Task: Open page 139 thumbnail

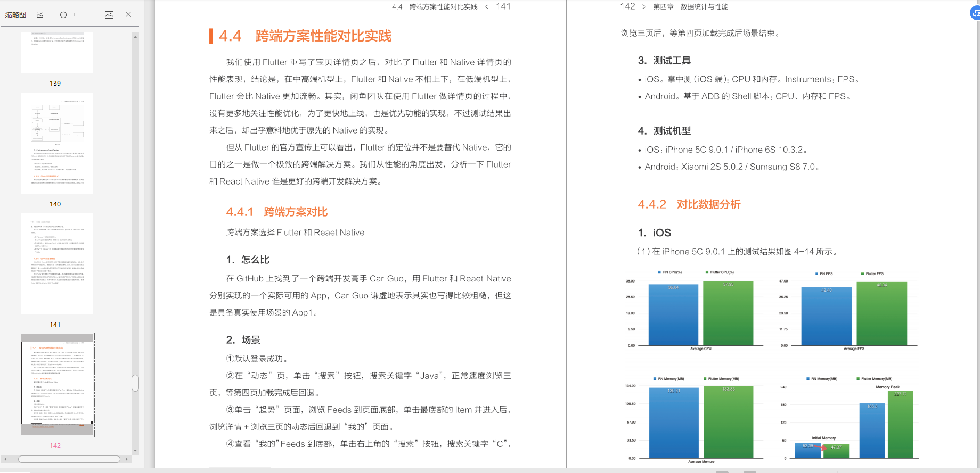Action: tap(57, 52)
